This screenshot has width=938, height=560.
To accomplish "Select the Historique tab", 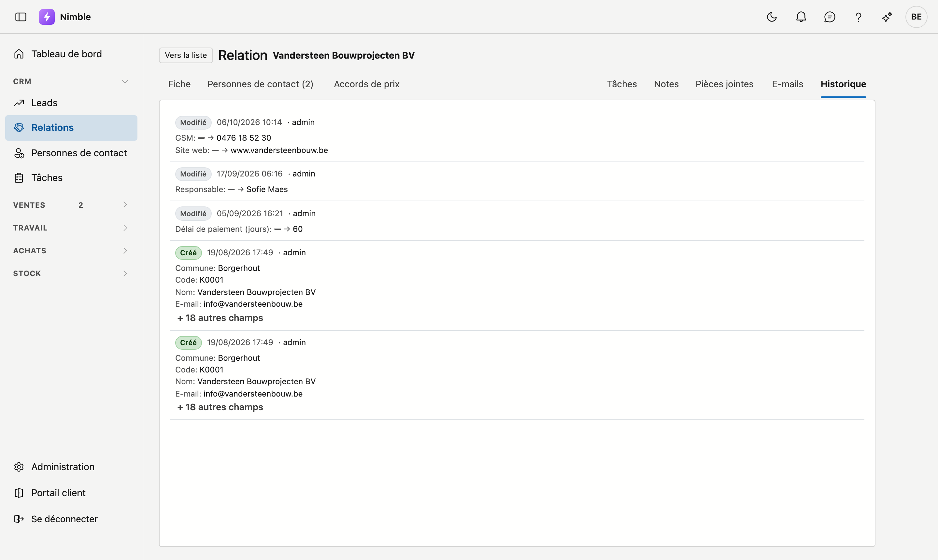I will (x=843, y=84).
